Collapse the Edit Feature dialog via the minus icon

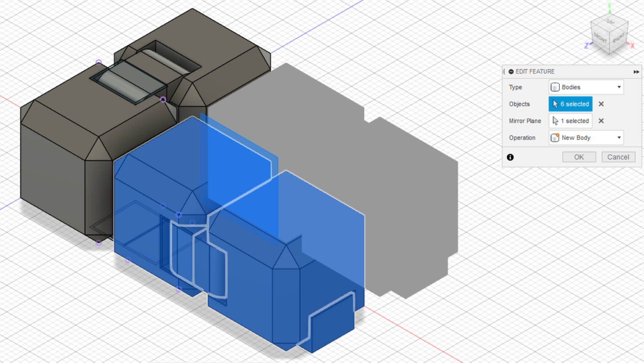[x=512, y=71]
